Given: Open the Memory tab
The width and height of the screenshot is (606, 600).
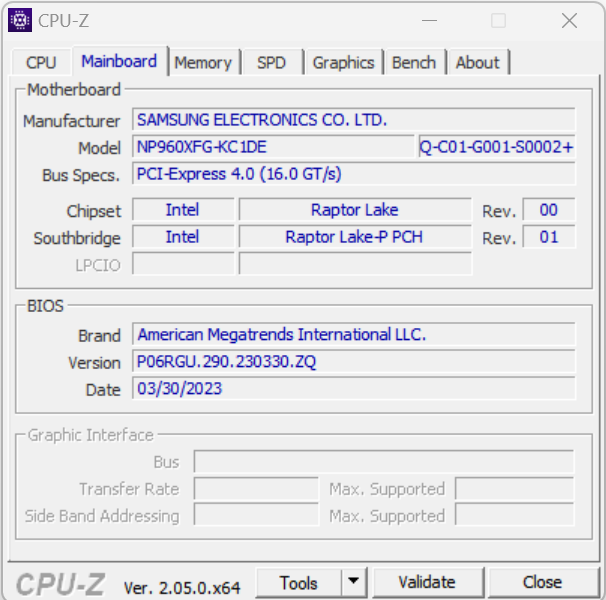Looking at the screenshot, I should pos(203,62).
